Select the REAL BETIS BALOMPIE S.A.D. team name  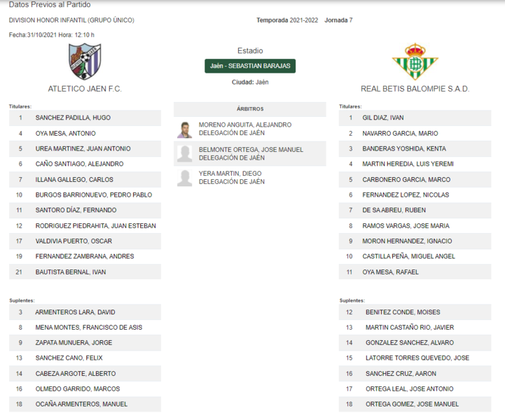(415, 89)
